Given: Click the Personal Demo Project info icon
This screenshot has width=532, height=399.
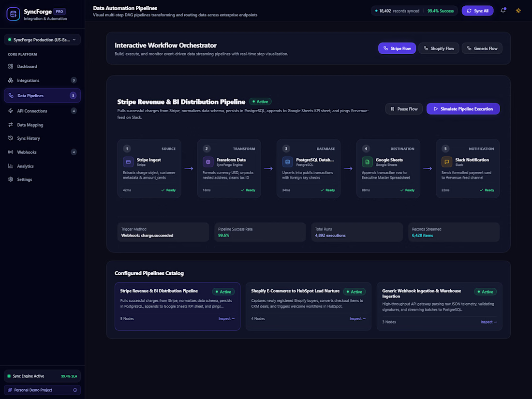Looking at the screenshot, I should 75,390.
